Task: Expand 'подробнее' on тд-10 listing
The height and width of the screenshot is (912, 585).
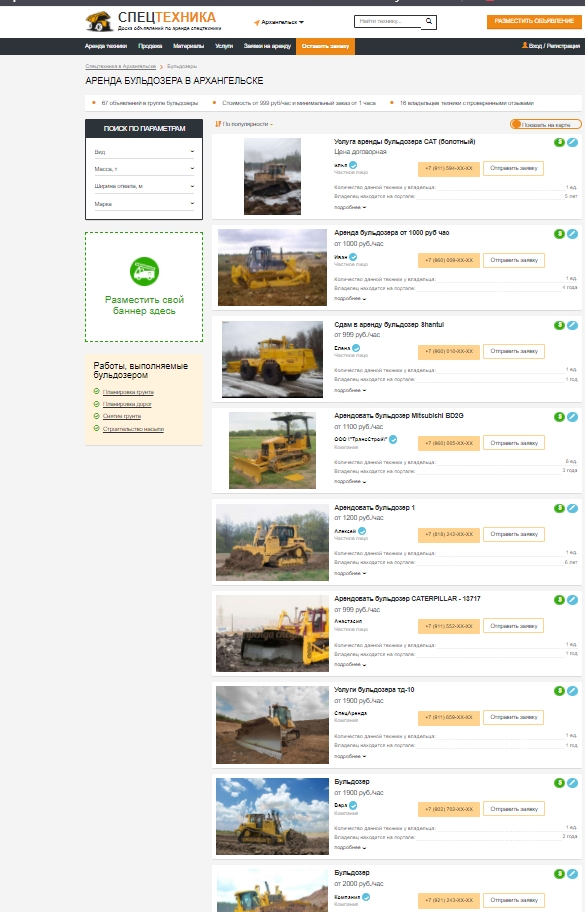Action: pos(349,756)
